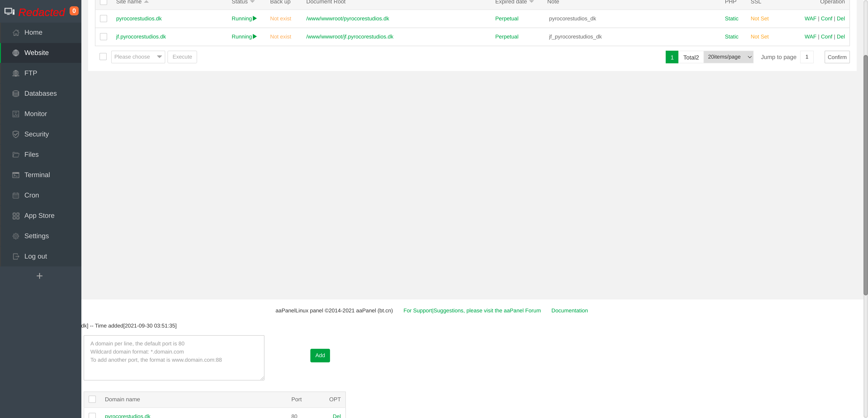
Task: Expand the 20items/page selector
Action: click(729, 57)
